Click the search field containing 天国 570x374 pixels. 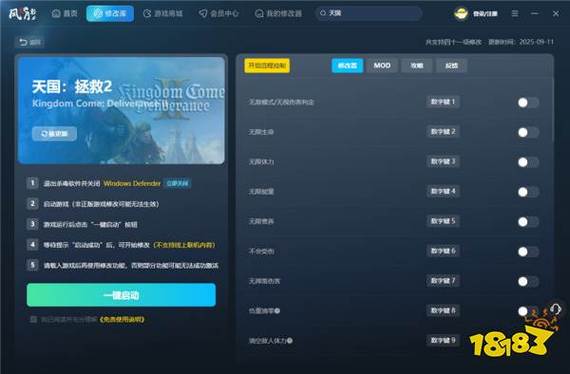[x=369, y=13]
